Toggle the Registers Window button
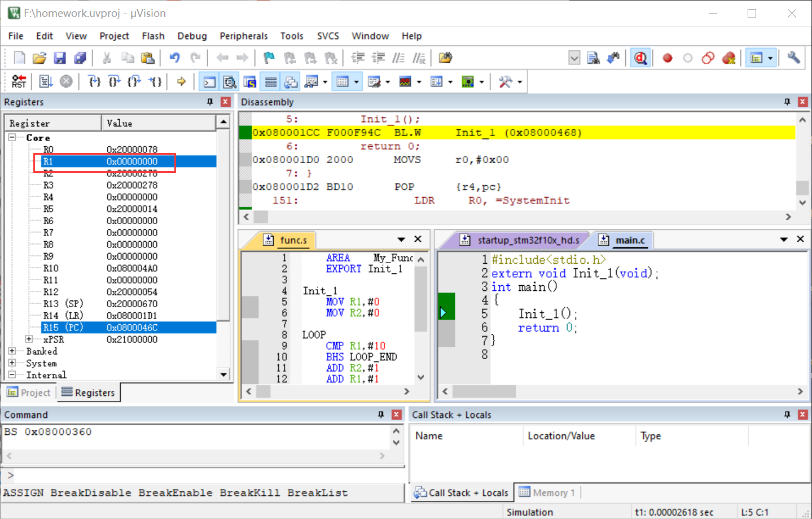This screenshot has height=519, width=812. [271, 82]
